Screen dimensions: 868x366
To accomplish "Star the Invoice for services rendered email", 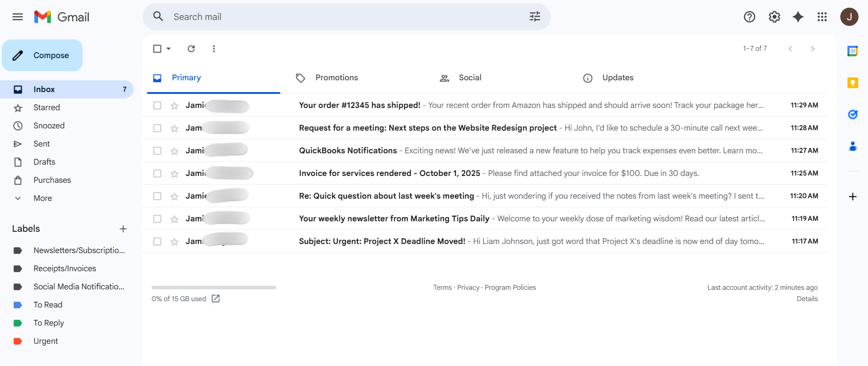I will [x=174, y=174].
